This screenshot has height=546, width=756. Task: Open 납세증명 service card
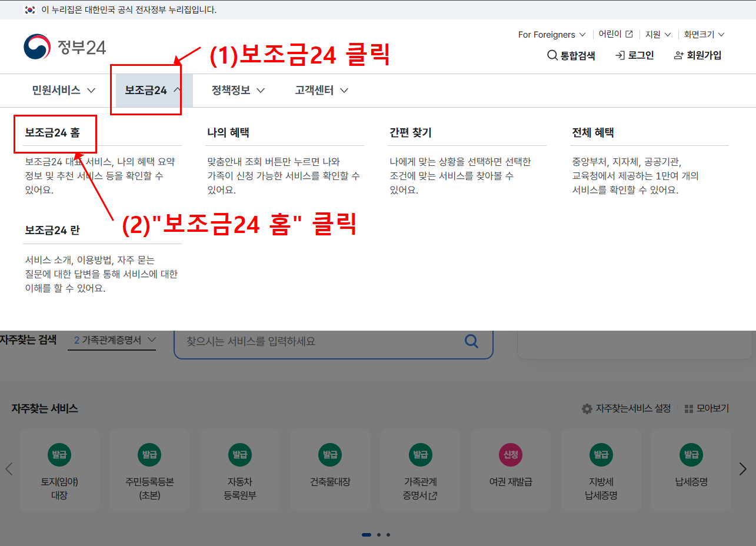[691, 470]
